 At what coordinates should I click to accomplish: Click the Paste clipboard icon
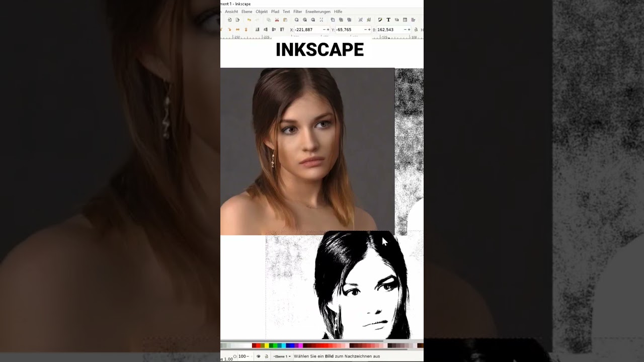(x=285, y=20)
